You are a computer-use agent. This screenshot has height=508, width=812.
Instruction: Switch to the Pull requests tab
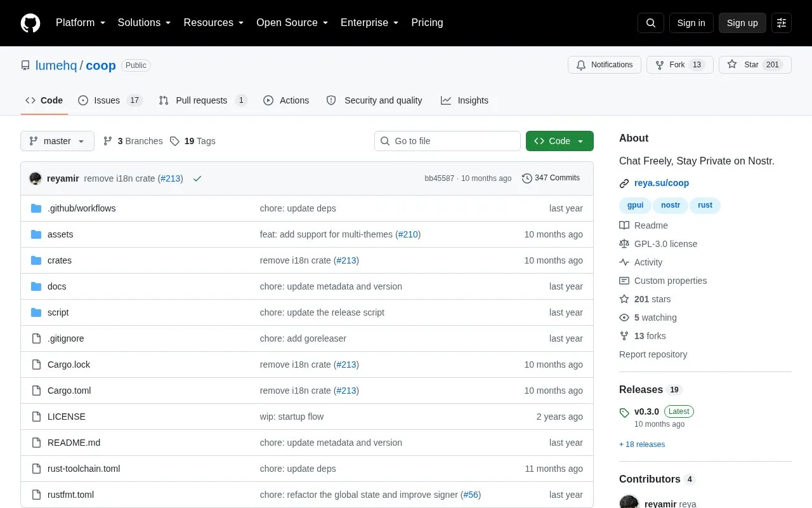[203, 100]
